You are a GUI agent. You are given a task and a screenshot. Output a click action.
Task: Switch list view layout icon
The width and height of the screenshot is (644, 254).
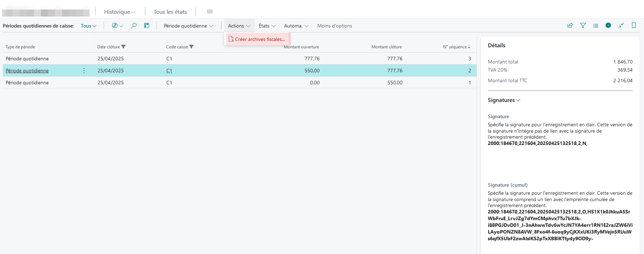[596, 25]
